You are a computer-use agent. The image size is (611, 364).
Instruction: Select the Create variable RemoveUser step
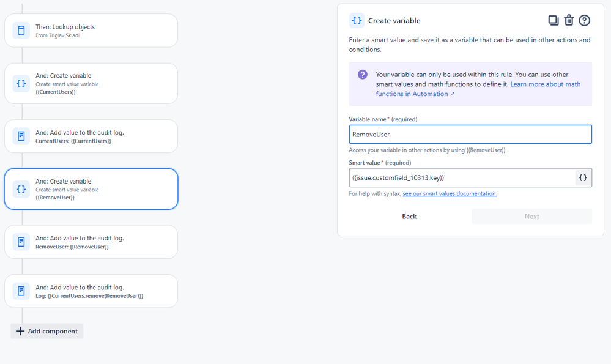coord(91,189)
